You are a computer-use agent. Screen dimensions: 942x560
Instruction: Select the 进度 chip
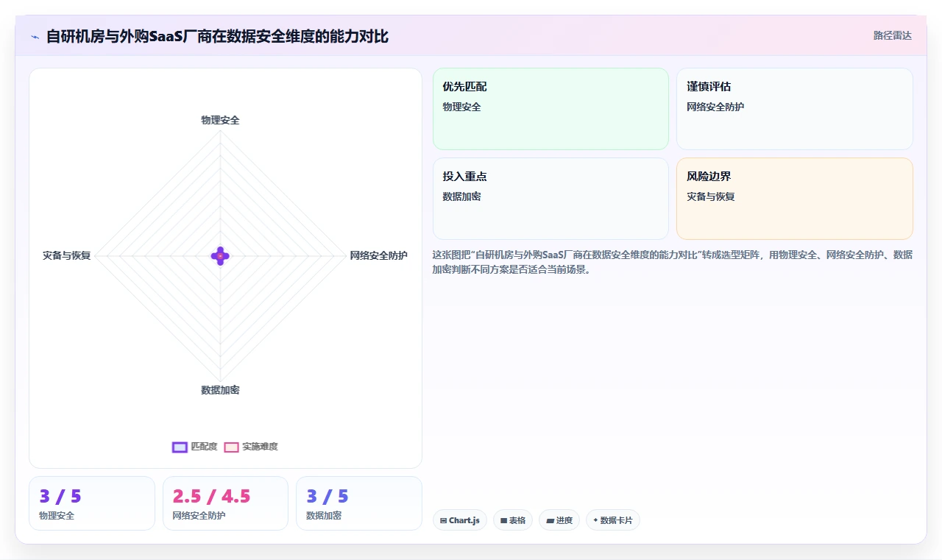coord(559,520)
